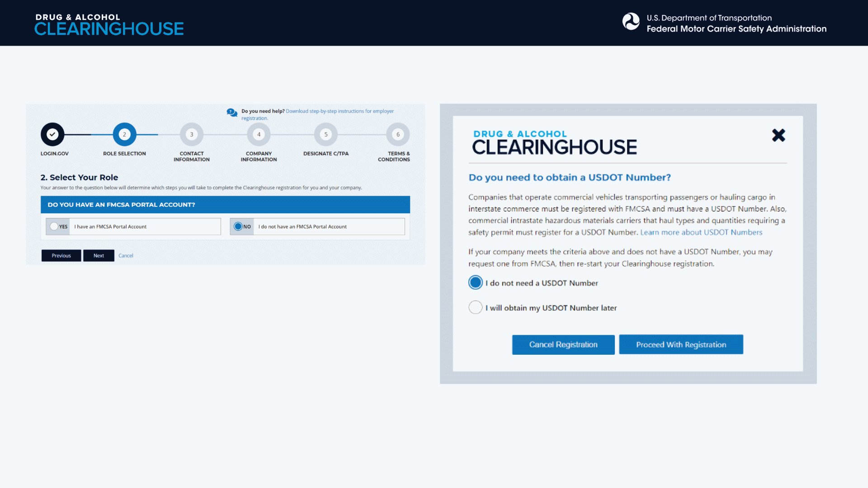Click Cancel Registration button
The width and height of the screenshot is (868, 488).
pos(563,344)
